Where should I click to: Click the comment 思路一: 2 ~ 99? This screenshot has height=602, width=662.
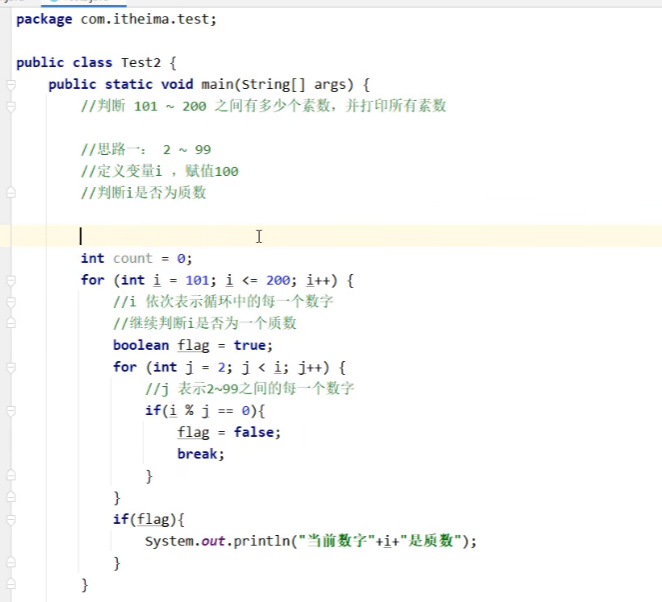pyautogui.click(x=146, y=149)
